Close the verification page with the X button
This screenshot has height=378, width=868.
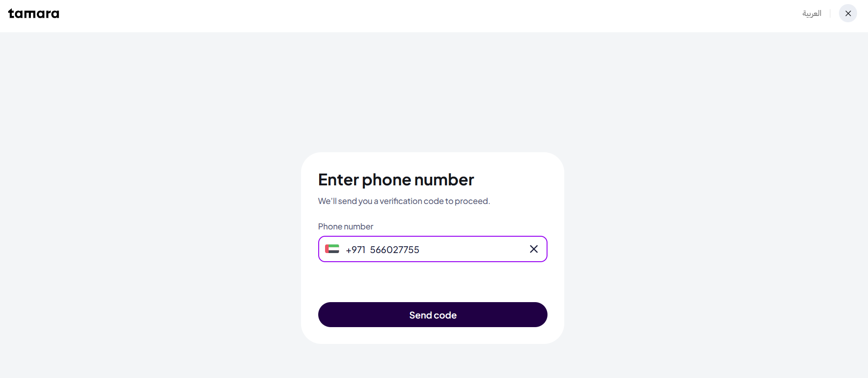(x=848, y=13)
